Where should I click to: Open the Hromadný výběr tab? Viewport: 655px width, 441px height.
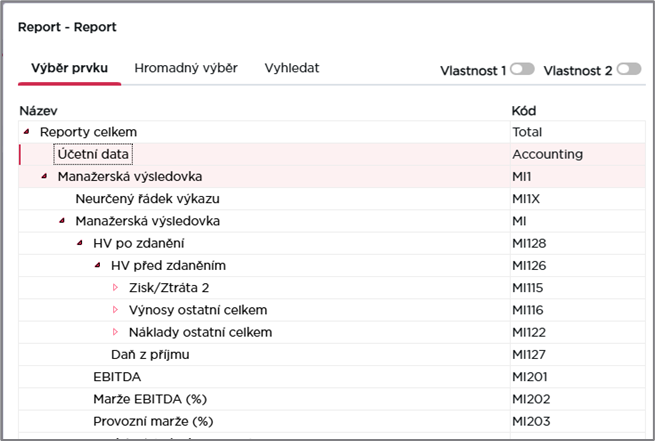click(186, 68)
